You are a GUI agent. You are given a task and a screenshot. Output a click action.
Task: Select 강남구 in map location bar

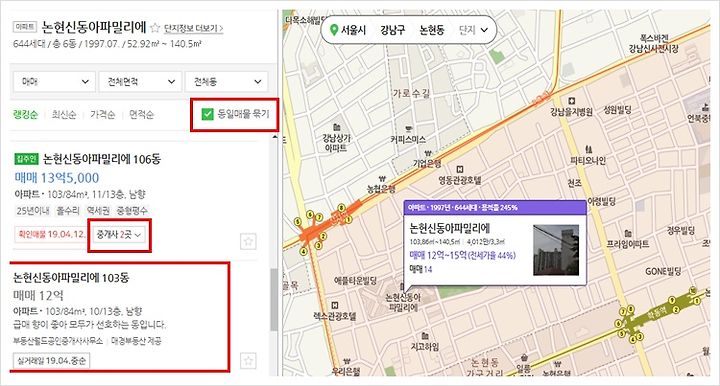click(393, 30)
